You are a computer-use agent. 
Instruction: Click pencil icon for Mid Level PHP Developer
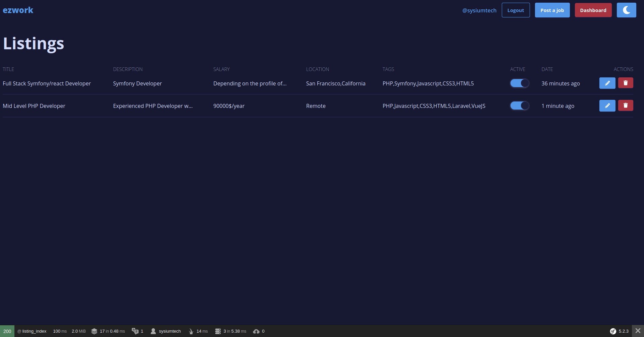point(607,106)
